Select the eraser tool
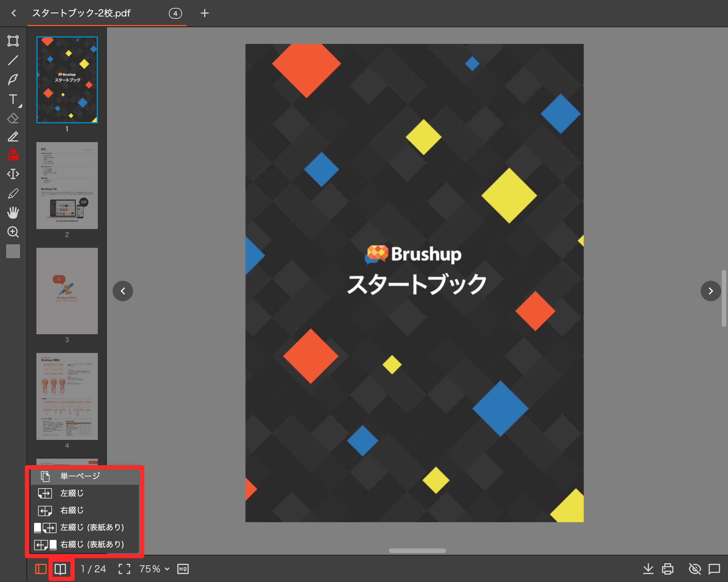 (13, 119)
